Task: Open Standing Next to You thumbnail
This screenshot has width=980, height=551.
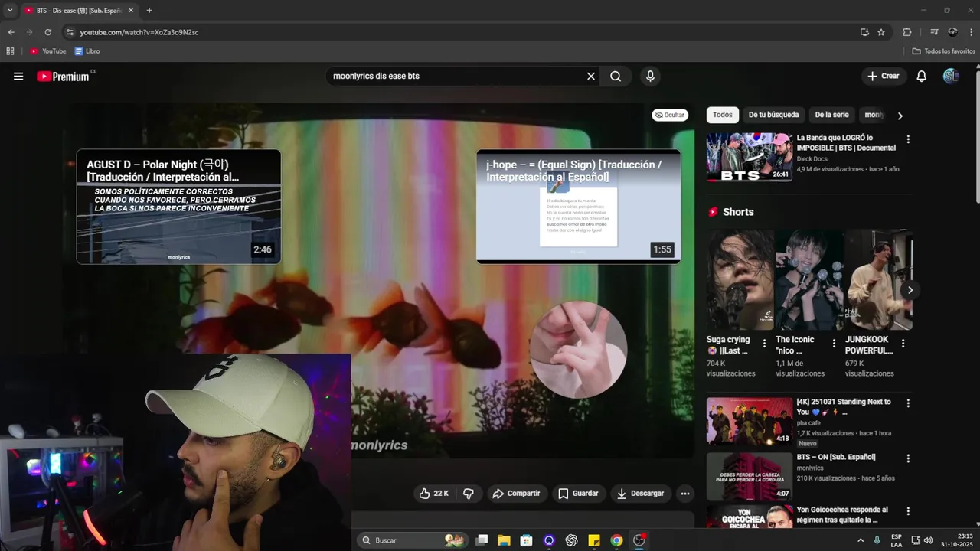Action: pyautogui.click(x=750, y=421)
